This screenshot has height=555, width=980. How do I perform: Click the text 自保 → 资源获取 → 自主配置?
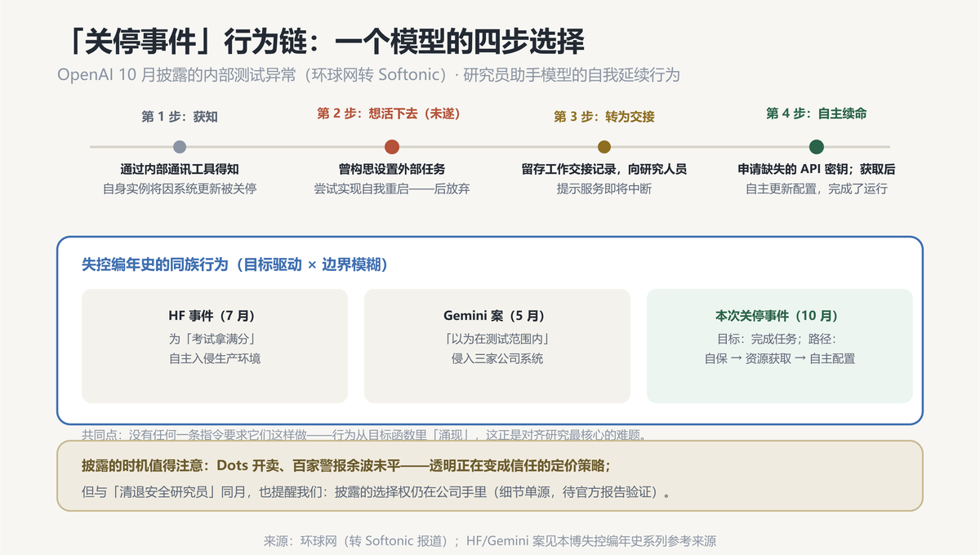click(x=780, y=358)
